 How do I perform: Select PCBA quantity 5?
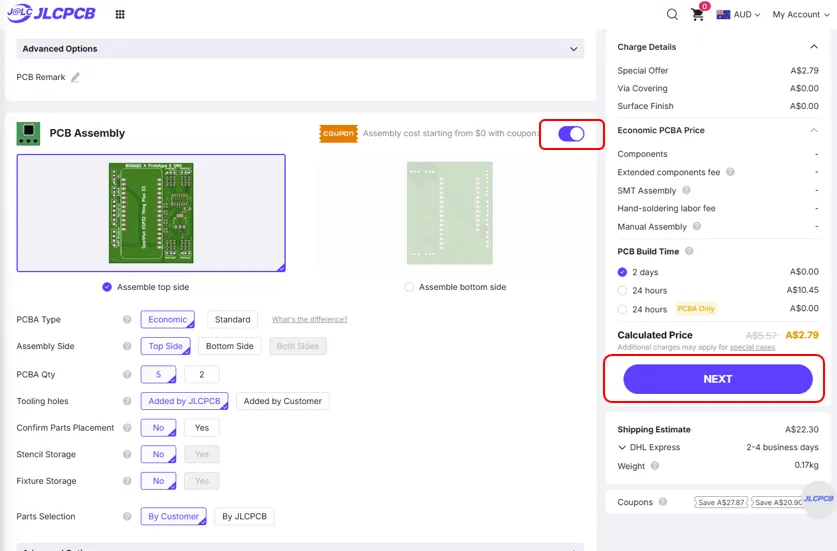coord(159,374)
